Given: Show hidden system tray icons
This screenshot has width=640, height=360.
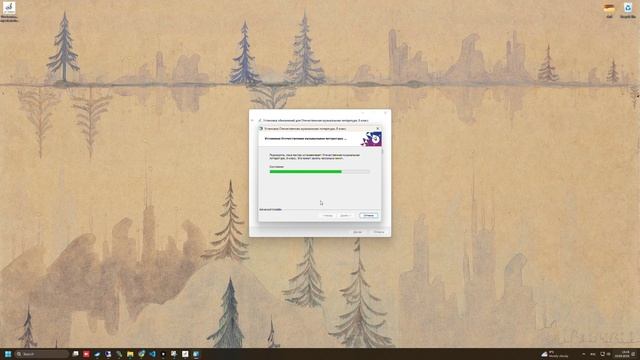Looking at the screenshot, I should tap(584, 354).
